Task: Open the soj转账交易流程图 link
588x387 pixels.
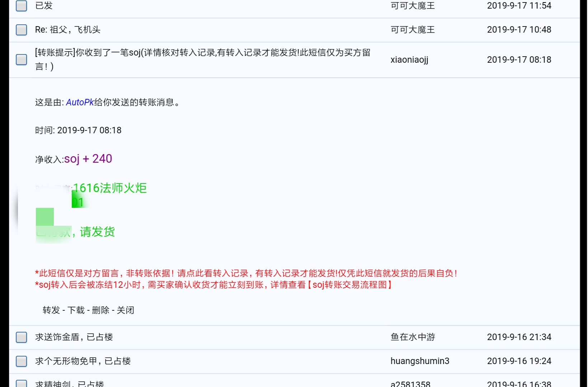Action: (x=350, y=285)
